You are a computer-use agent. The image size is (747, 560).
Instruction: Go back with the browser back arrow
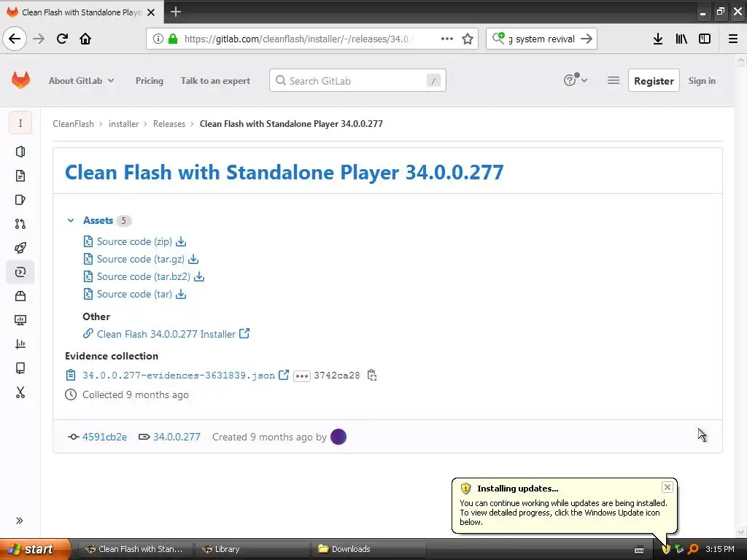click(x=15, y=39)
